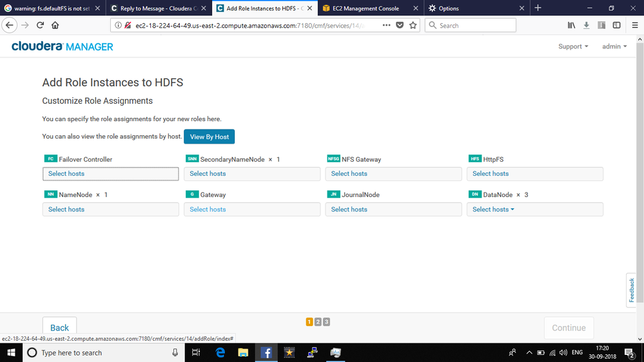644x362 pixels.
Task: Expand the admin user dropdown
Action: click(x=614, y=46)
